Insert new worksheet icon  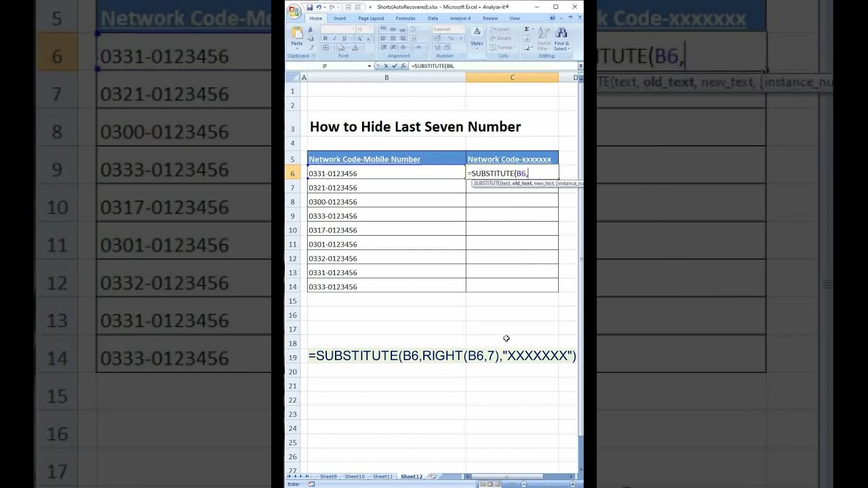pyautogui.click(x=433, y=476)
